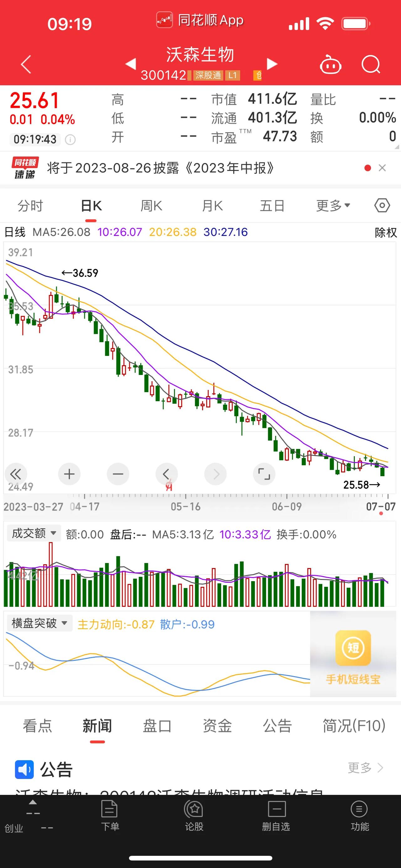This screenshot has width=401, height=868.
Task: Tap the 07-07 date marker
Action: (x=381, y=507)
